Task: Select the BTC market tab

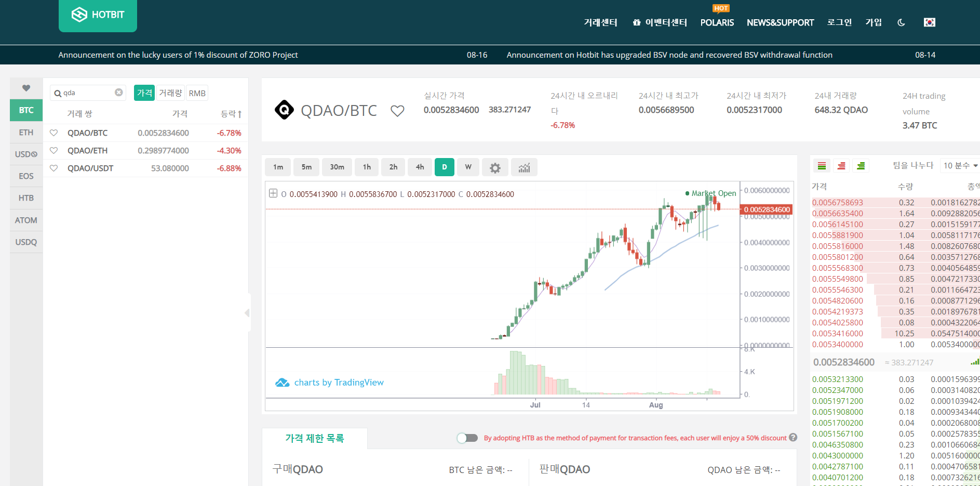Action: tap(26, 110)
